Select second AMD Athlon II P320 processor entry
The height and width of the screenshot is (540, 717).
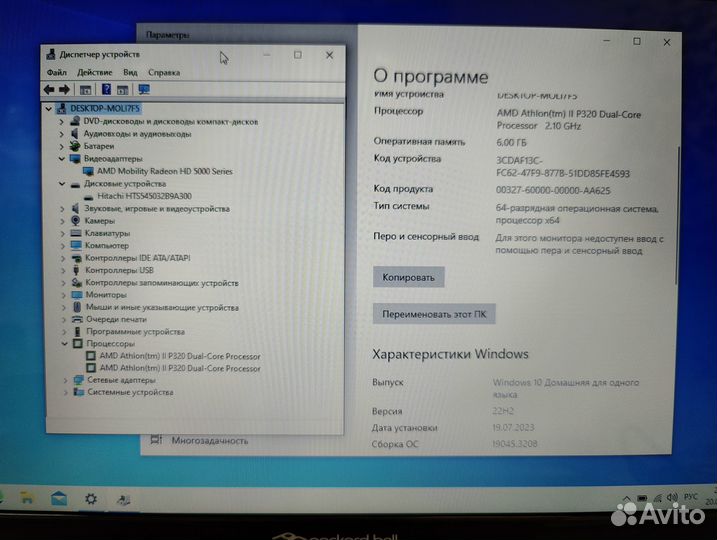[x=180, y=368]
